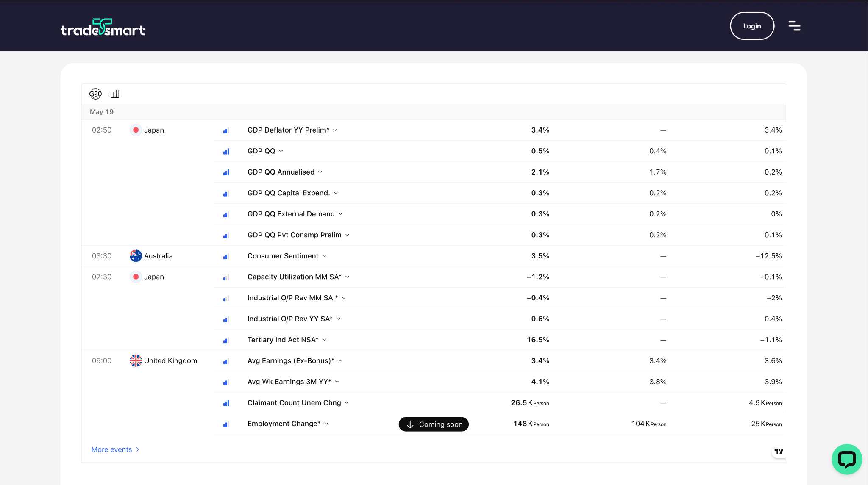Click the tradesmart logo
The image size is (868, 485).
[x=103, y=27]
